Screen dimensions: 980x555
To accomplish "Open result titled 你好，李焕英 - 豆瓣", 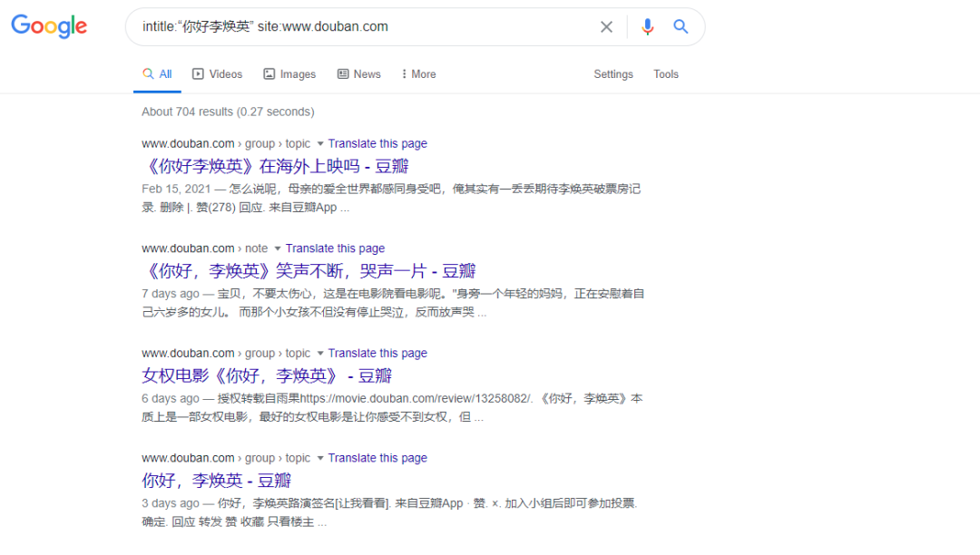I will (x=216, y=481).
